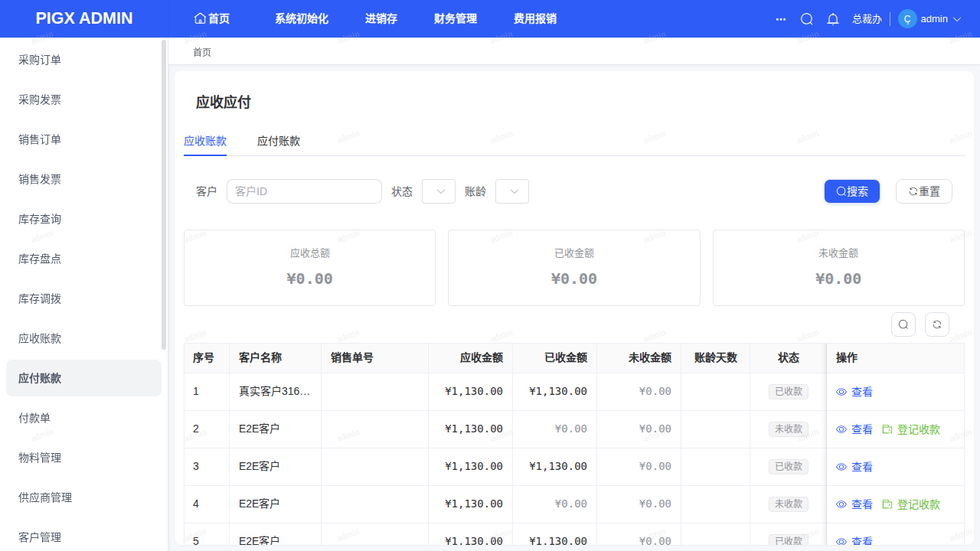Open the notification bell icon
Image resolution: width=980 pixels, height=551 pixels.
click(833, 19)
